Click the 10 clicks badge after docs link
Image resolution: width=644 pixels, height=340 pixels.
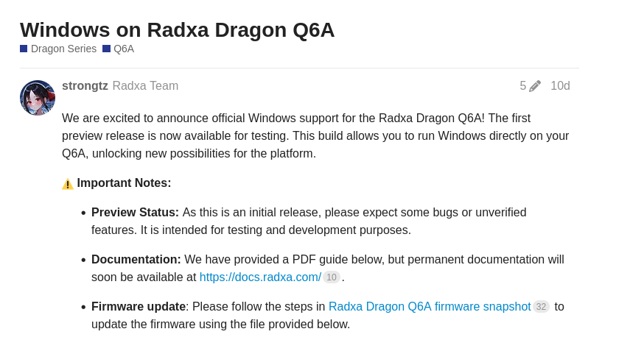332,277
